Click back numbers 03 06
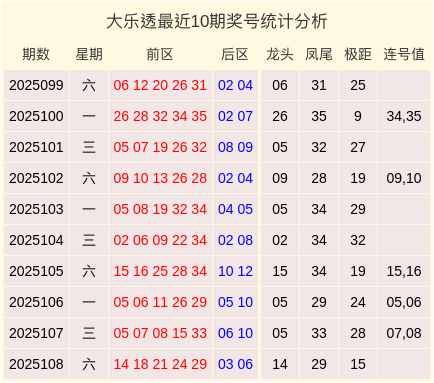The height and width of the screenshot is (383, 434). click(235, 364)
